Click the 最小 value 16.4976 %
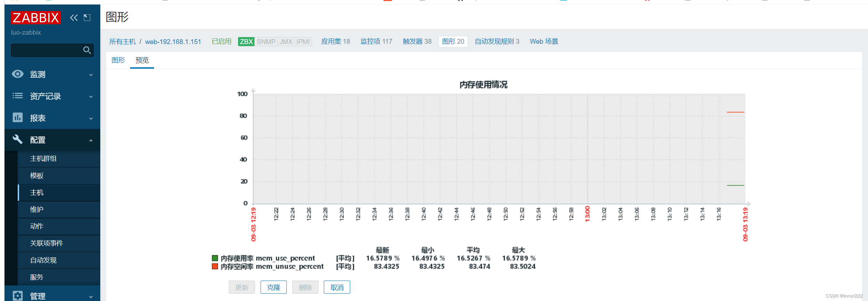Image resolution: width=868 pixels, height=301 pixels. click(428, 258)
